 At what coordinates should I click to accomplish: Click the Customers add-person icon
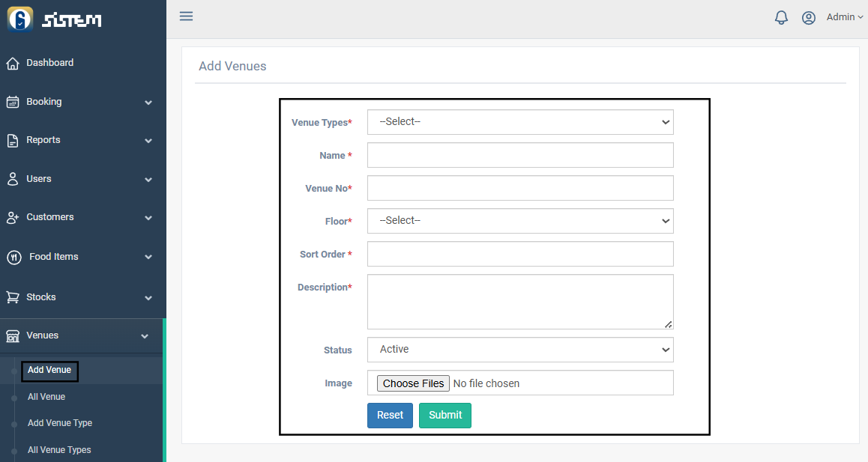click(13, 217)
